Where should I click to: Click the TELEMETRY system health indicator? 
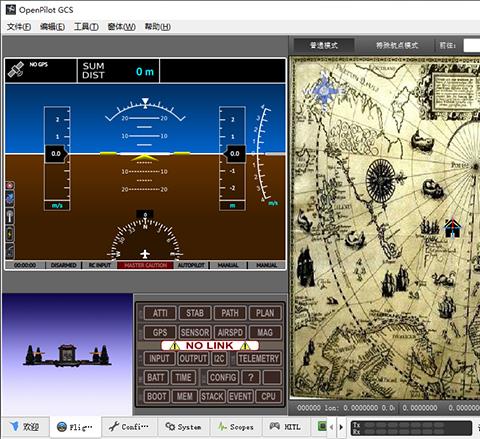(259, 359)
